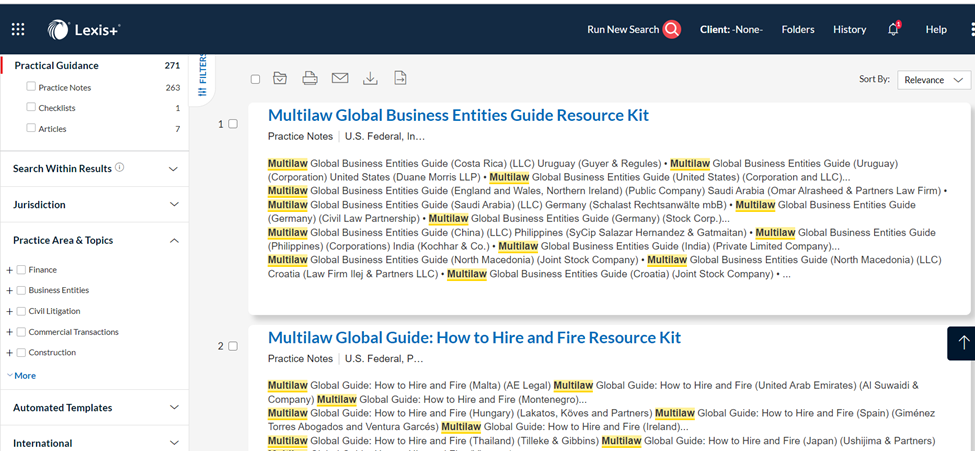Expand the Commercial Transactions plus sign
The image size is (975, 451).
pos(9,332)
